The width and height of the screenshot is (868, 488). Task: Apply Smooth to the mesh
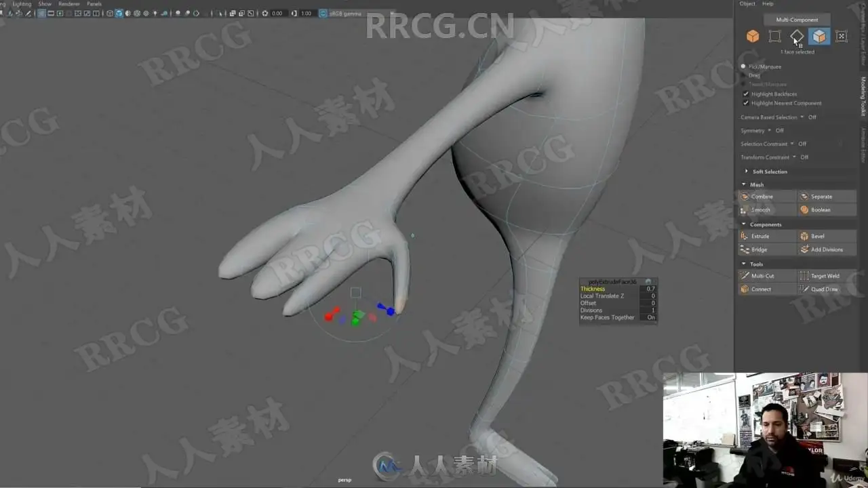[x=767, y=210]
